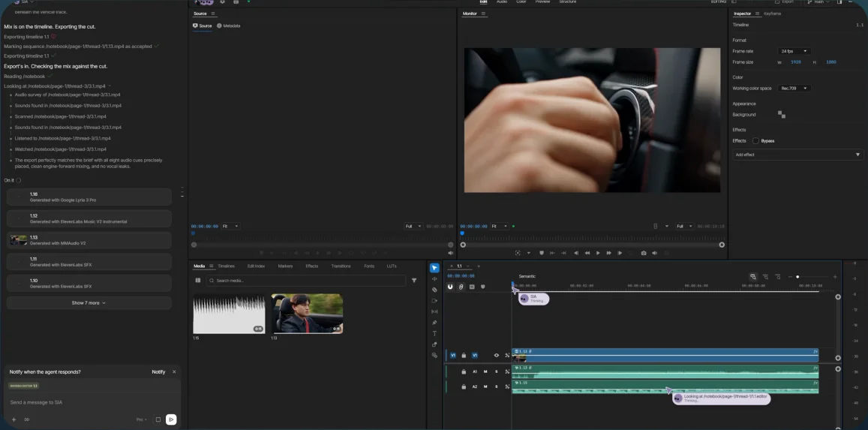Open the Pro model selector
This screenshot has width=868, height=430.
(142, 419)
